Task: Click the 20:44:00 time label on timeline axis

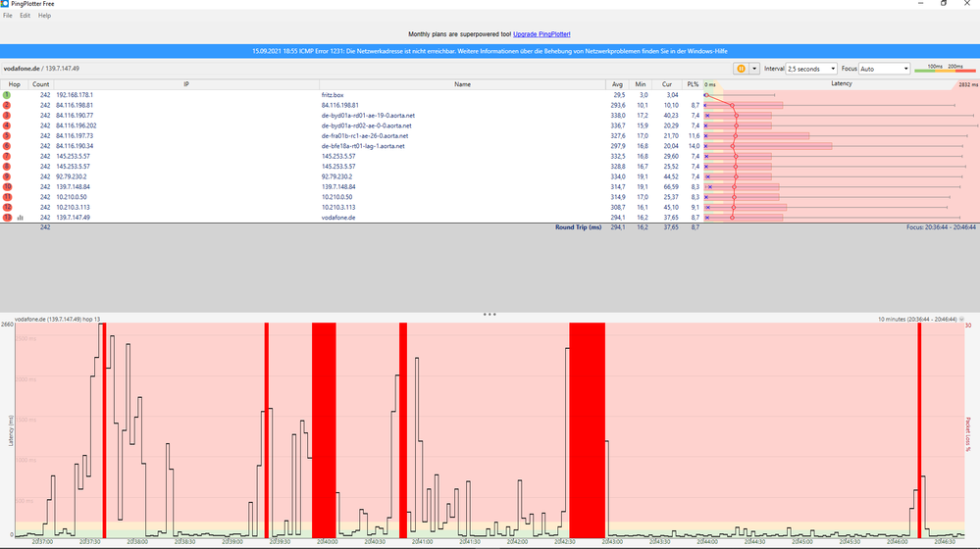Action: (708, 542)
